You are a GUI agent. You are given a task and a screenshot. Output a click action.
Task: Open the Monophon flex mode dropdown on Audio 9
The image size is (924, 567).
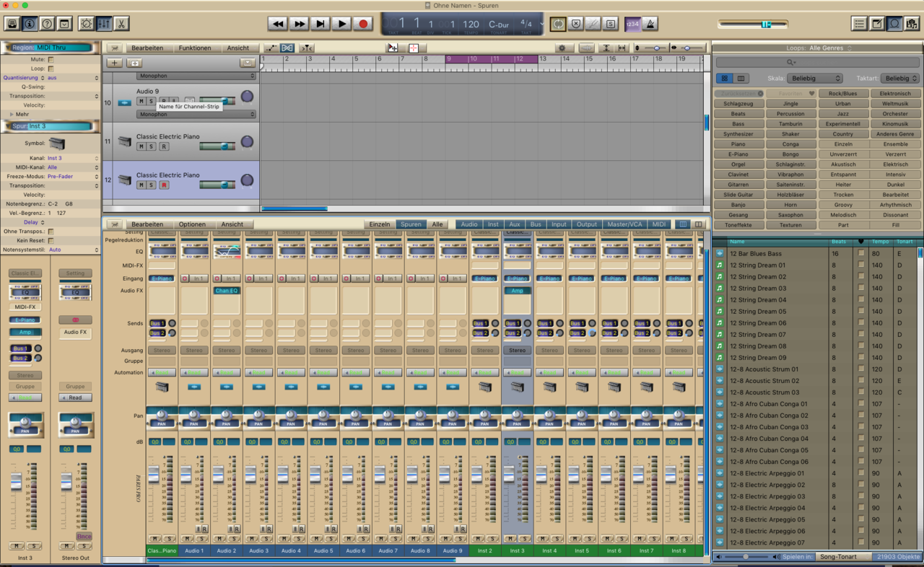coord(196,114)
